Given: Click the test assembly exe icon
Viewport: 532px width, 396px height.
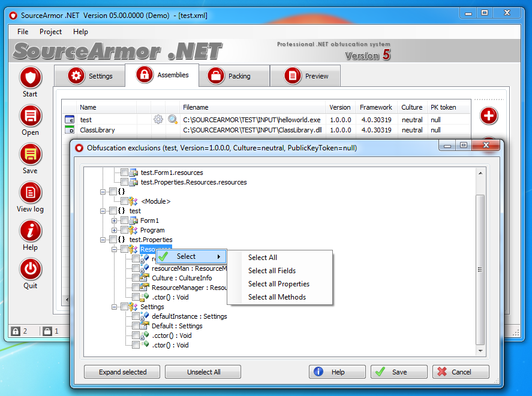Looking at the screenshot, I should (x=69, y=119).
